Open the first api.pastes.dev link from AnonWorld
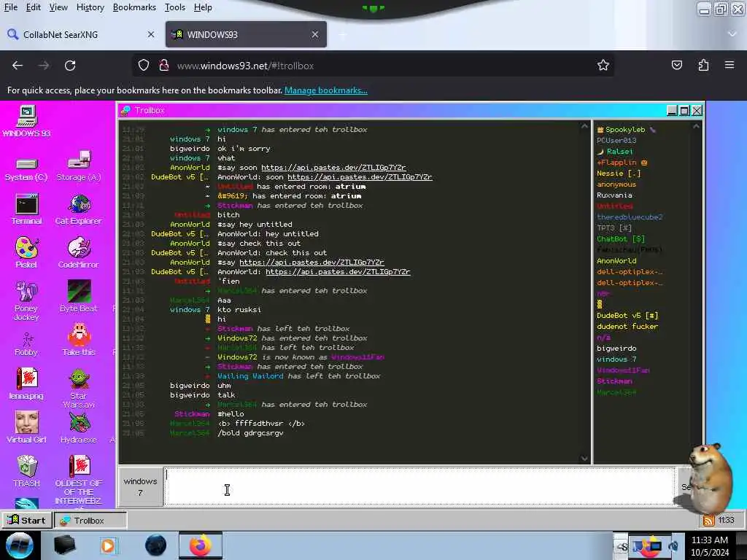The width and height of the screenshot is (747, 560). pos(333,167)
